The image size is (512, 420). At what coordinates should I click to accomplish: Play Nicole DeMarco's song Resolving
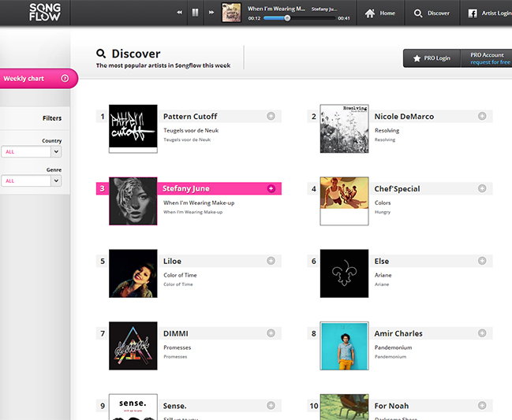click(x=387, y=131)
